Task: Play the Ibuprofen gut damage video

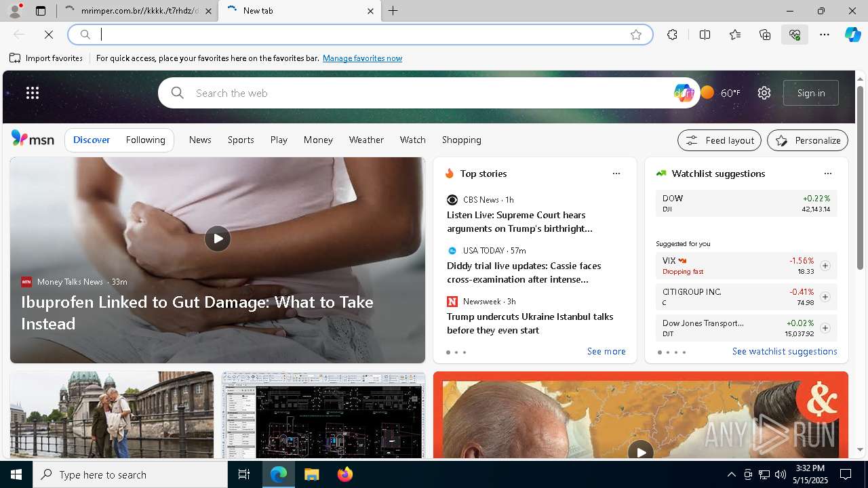Action: 218,239
